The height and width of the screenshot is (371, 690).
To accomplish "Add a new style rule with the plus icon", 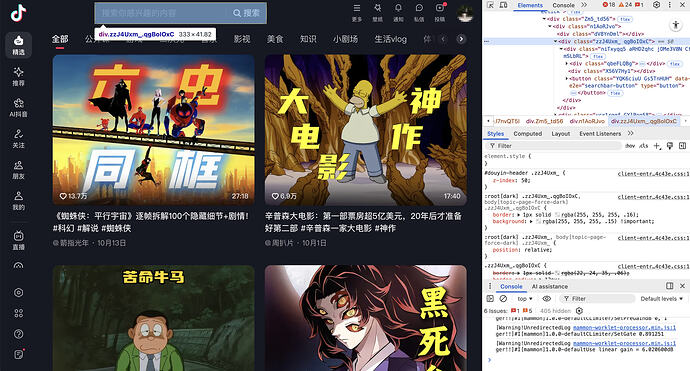I will click(657, 146).
